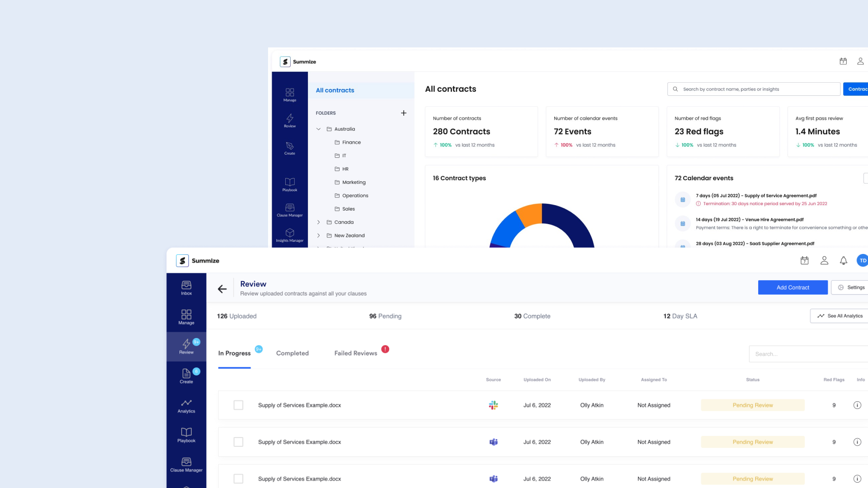Click the Add Contract button

(x=793, y=287)
